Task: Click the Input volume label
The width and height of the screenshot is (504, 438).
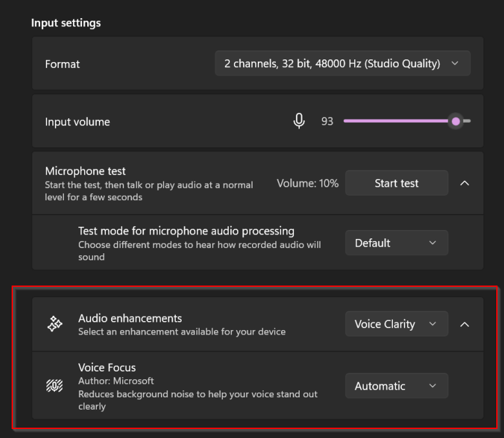Action: [x=78, y=122]
